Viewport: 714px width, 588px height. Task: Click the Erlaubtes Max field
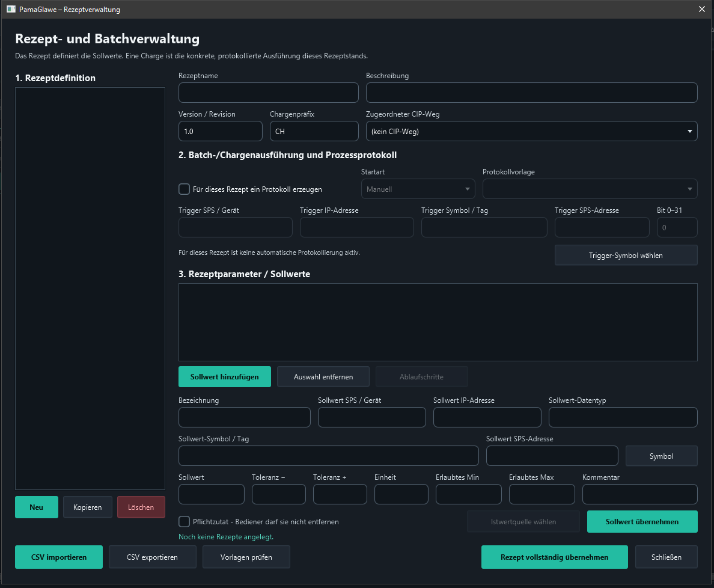coord(542,494)
